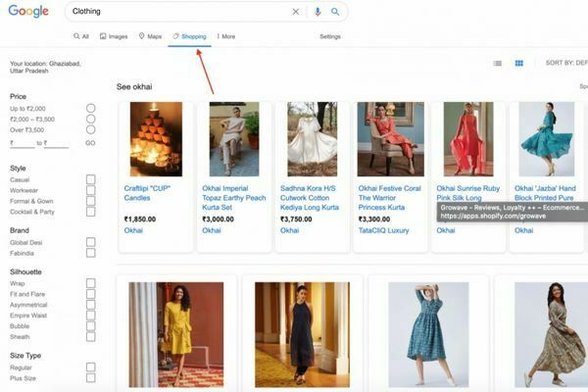Open the Craftlipi "CUP" Candles link

tap(147, 193)
